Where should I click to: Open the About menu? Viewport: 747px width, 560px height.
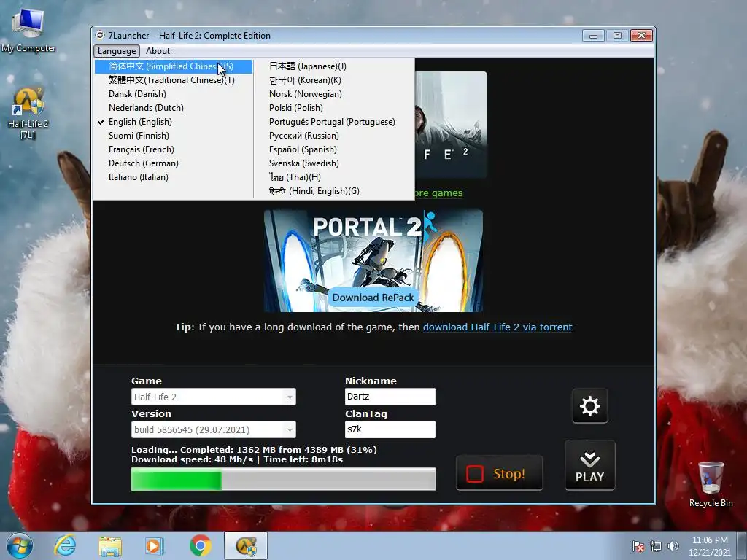click(x=158, y=51)
